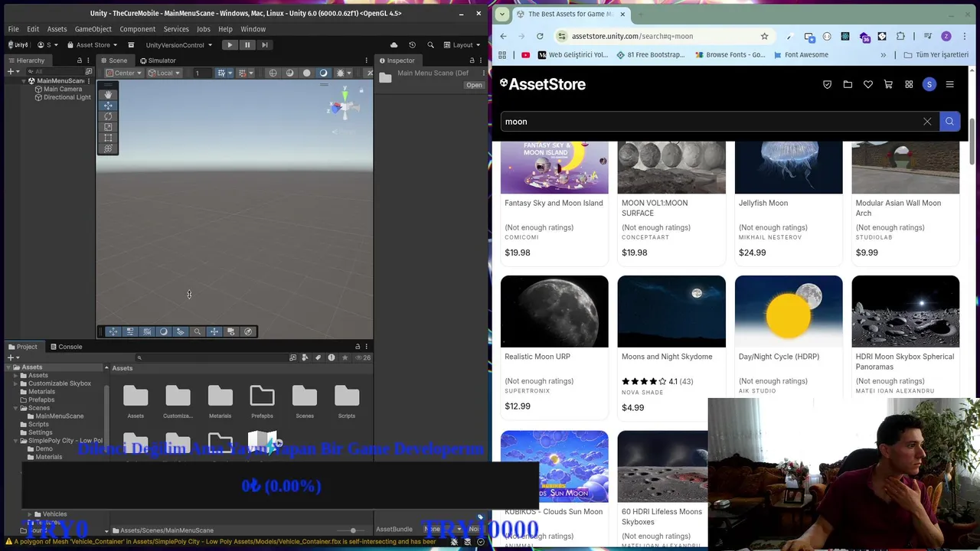Open Asset Store hamburger menu
The height and width of the screenshot is (551, 980).
tap(949, 84)
